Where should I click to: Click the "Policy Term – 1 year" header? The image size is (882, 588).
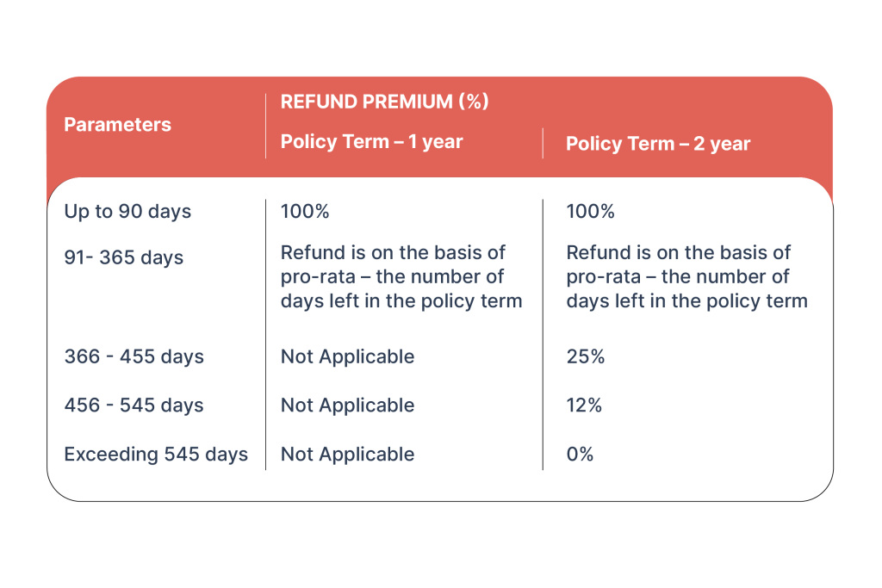click(x=371, y=142)
